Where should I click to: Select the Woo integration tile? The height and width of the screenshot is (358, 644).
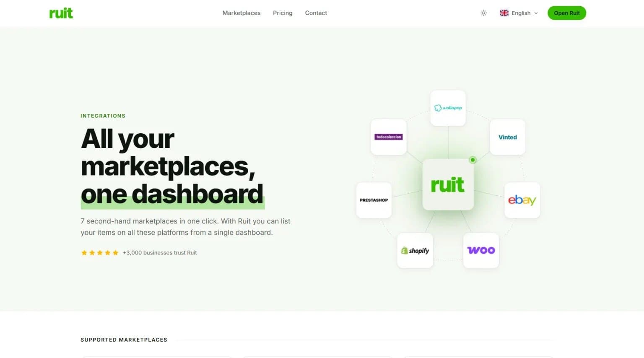(481, 251)
